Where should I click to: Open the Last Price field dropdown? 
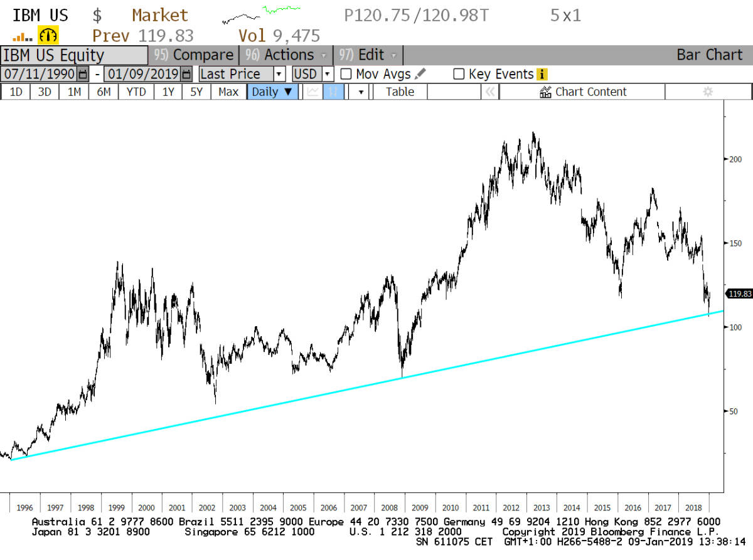pos(279,74)
